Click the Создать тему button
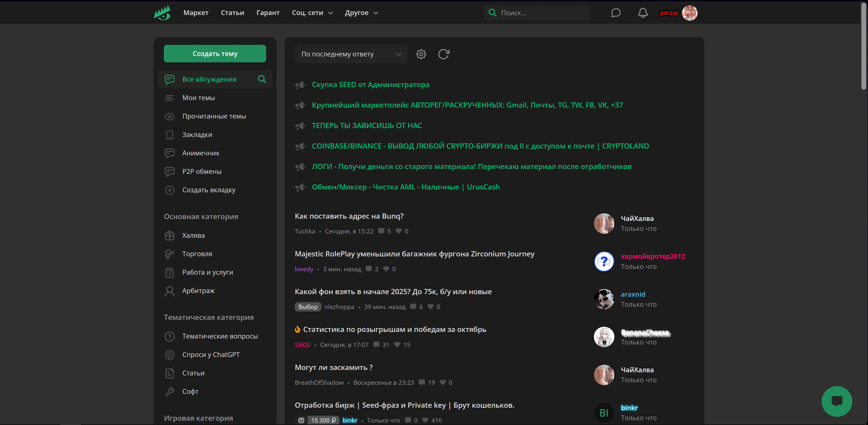 pos(215,54)
